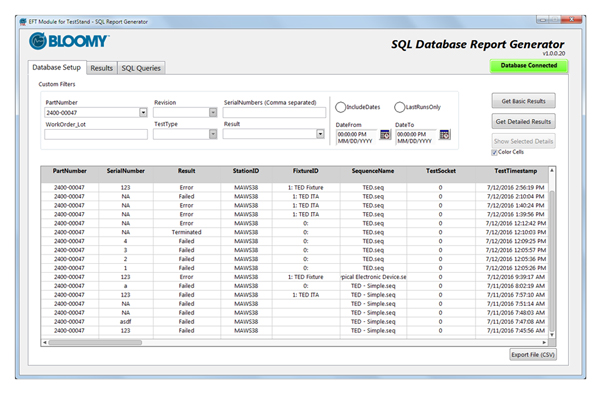
Task: Open the SQL Queries tab
Action: (141, 68)
